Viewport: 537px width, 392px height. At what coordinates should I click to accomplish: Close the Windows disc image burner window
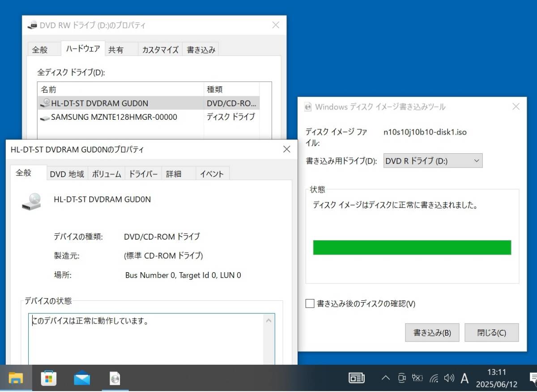pos(516,107)
